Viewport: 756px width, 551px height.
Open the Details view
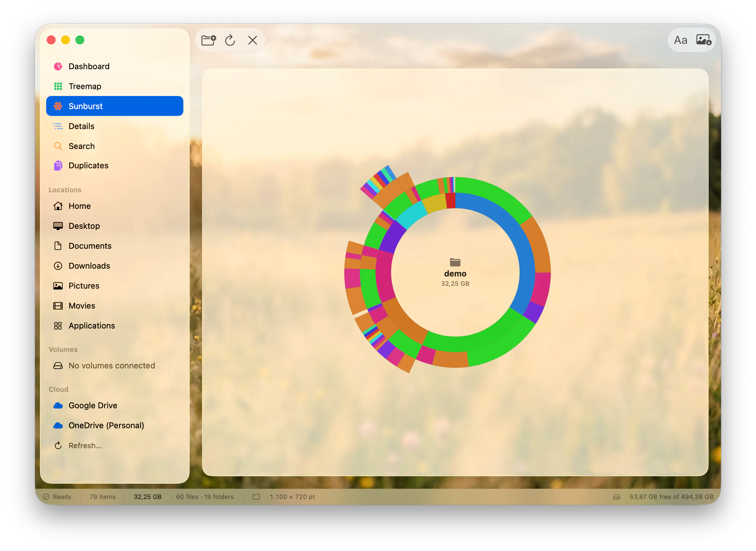click(114, 126)
